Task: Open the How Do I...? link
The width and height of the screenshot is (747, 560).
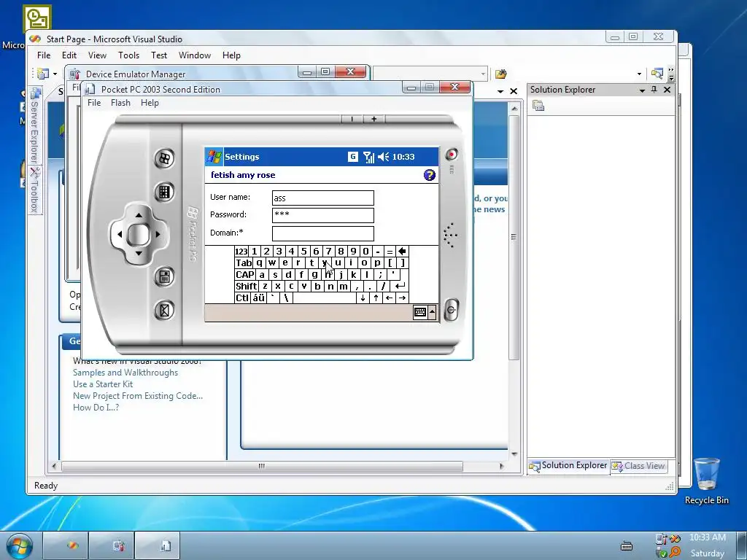Action: click(96, 408)
